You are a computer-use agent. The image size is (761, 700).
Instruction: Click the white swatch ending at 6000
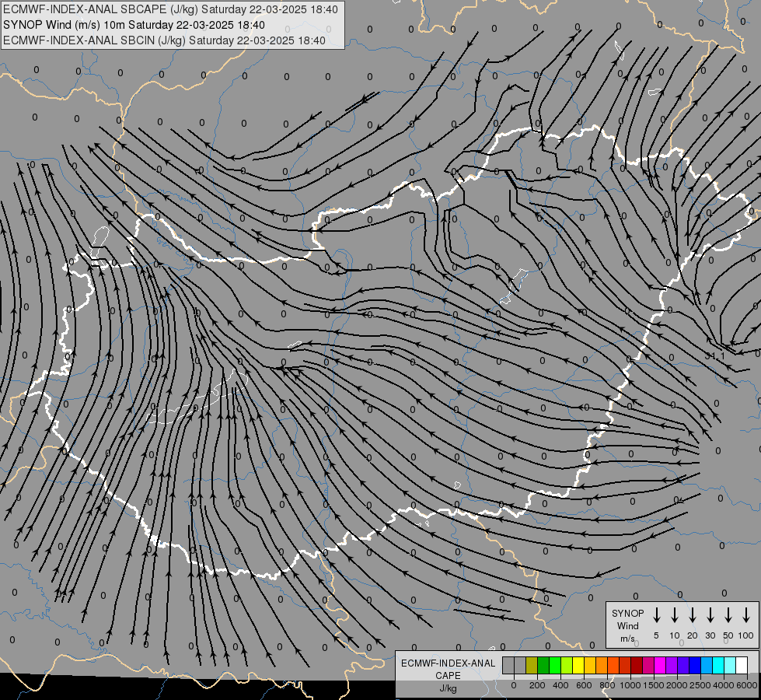click(742, 665)
